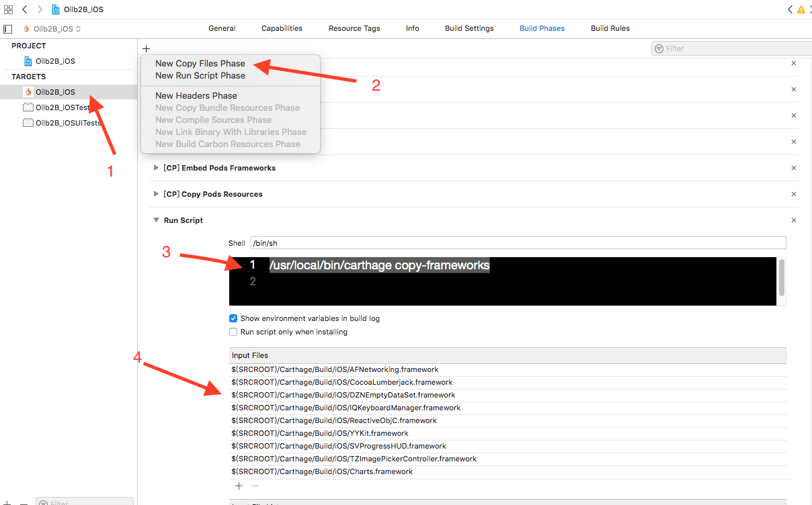The image size is (812, 505).
Task: Delete the Copy Pods Resources phase
Action: click(x=793, y=194)
